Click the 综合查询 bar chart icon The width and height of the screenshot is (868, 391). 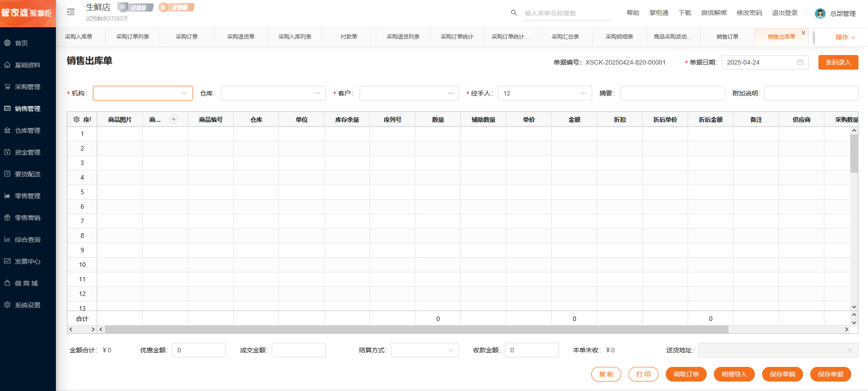7,239
